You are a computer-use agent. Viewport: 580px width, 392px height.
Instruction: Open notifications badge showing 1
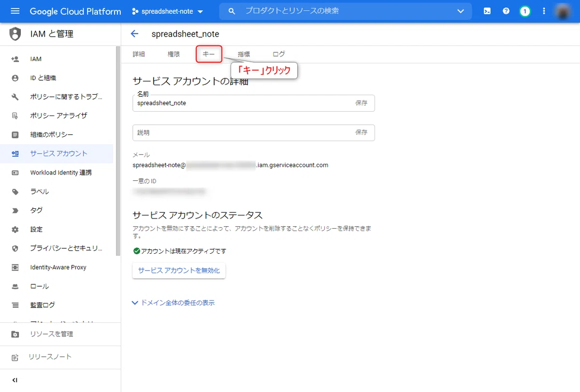[525, 11]
